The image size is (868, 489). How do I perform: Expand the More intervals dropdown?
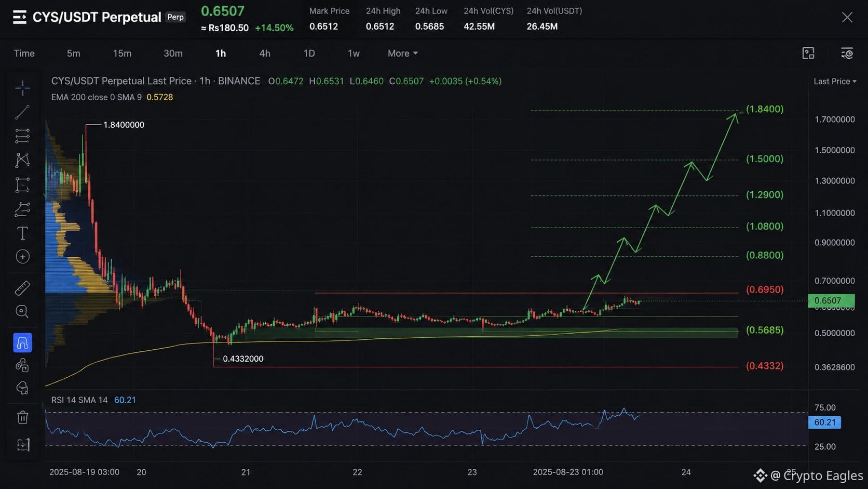coord(403,54)
